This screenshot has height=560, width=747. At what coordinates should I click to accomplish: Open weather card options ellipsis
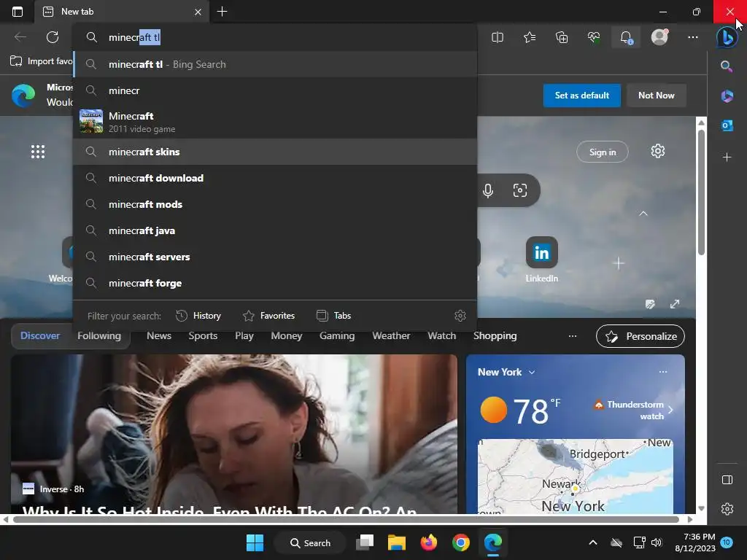(662, 371)
